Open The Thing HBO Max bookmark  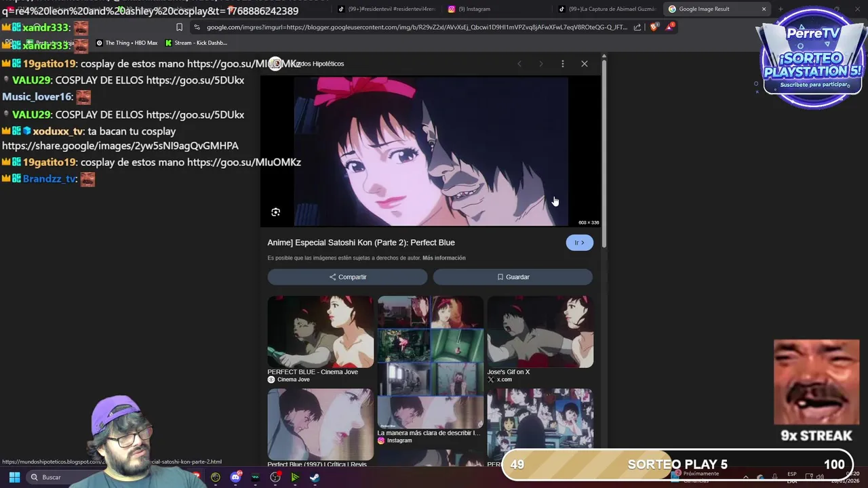pos(127,43)
